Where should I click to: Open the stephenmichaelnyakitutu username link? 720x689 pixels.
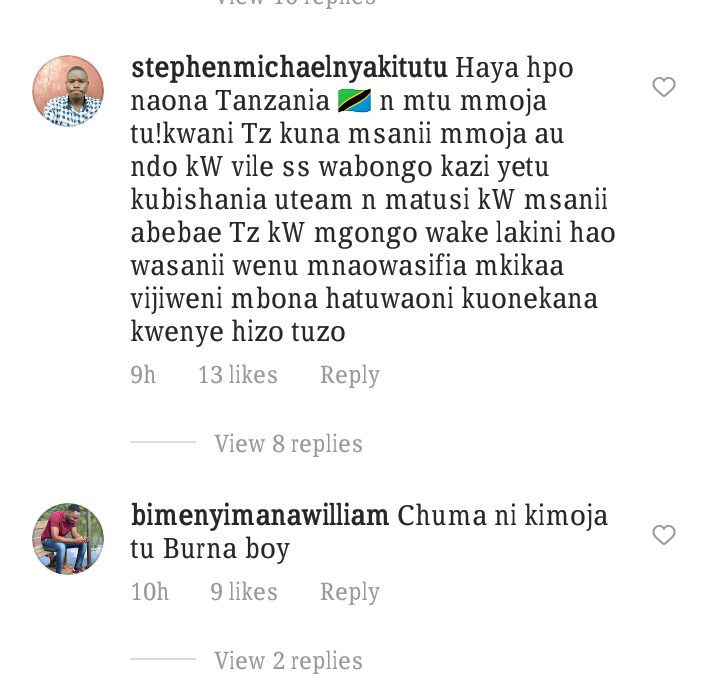(x=289, y=68)
